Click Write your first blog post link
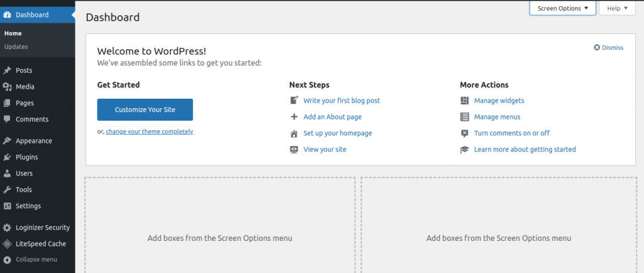Viewport: 644px width, 273px height. [x=341, y=101]
